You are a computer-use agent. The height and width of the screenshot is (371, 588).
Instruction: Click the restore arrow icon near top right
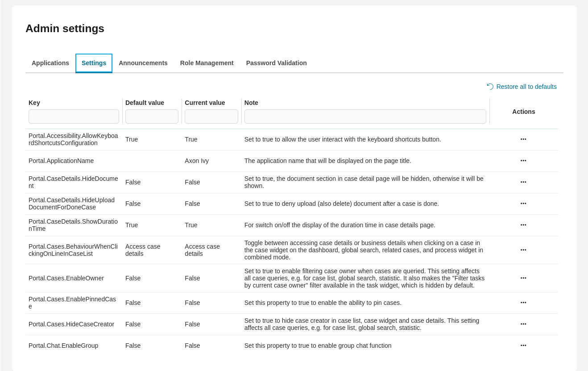pos(489,86)
